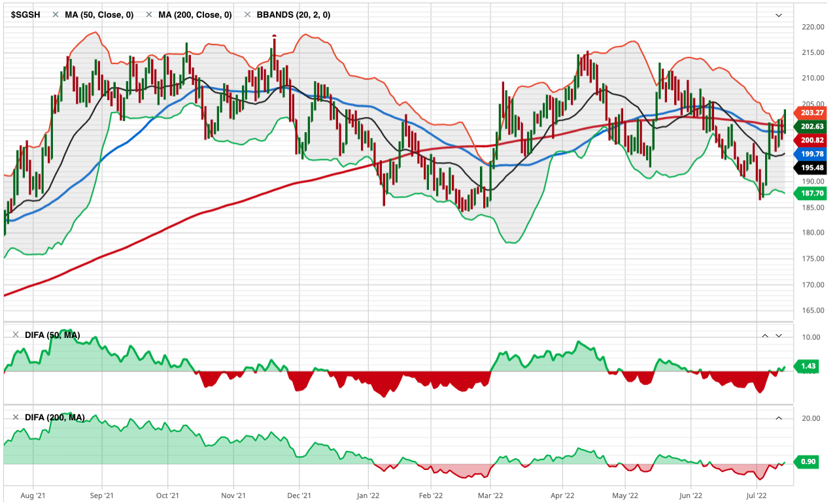Open the DIFA (200, MA) indicator label
This screenshot has width=837, height=504.
[x=55, y=417]
